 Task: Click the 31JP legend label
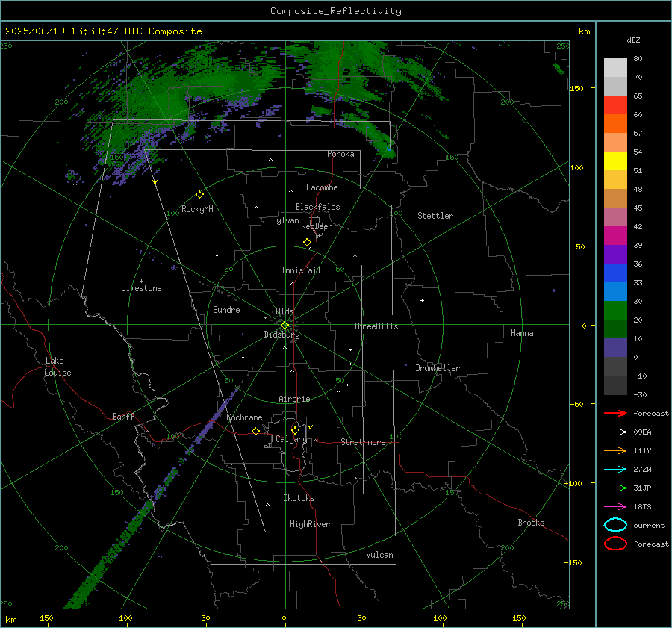pyautogui.click(x=642, y=488)
